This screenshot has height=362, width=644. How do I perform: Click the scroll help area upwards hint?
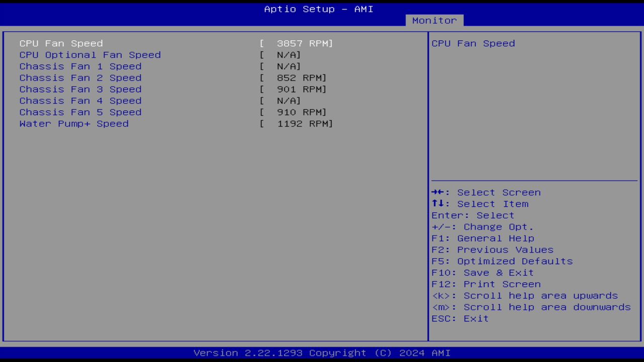(525, 296)
